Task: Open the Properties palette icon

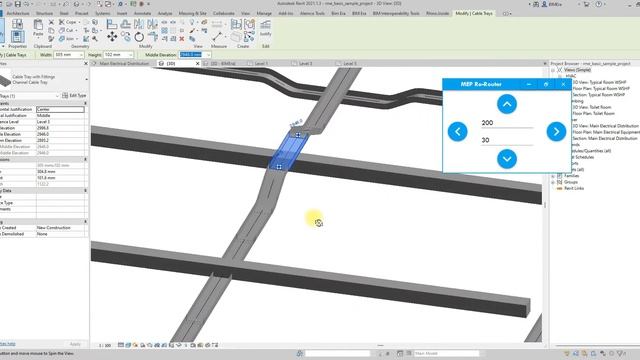Action: click(x=17, y=37)
